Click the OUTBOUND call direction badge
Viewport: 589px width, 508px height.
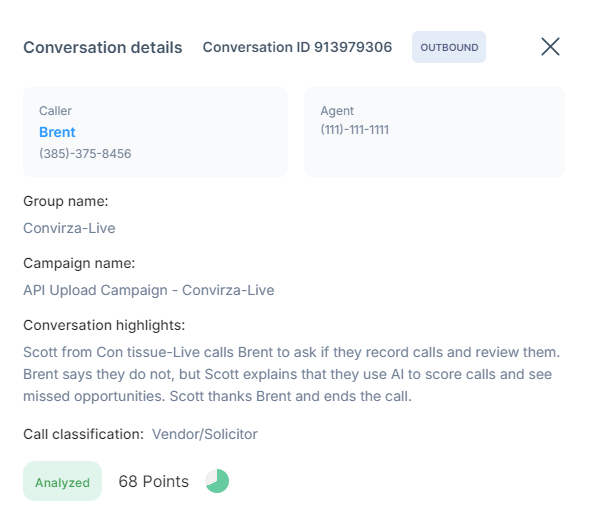(x=449, y=47)
